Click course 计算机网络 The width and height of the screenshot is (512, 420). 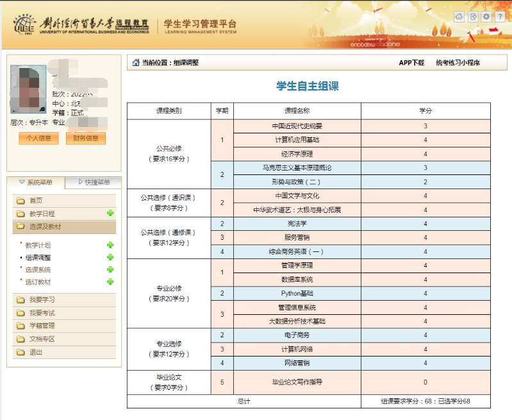297,349
